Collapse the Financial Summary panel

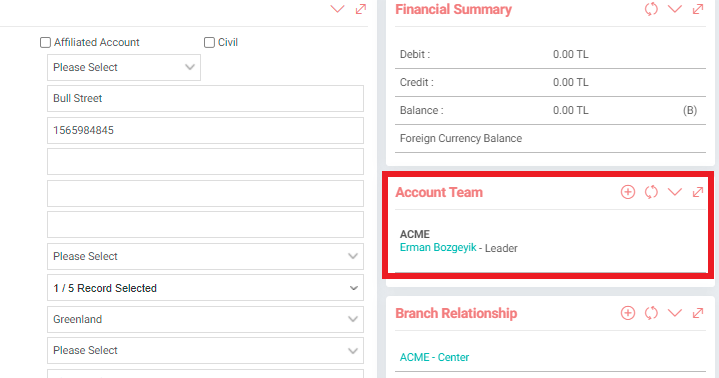click(675, 9)
